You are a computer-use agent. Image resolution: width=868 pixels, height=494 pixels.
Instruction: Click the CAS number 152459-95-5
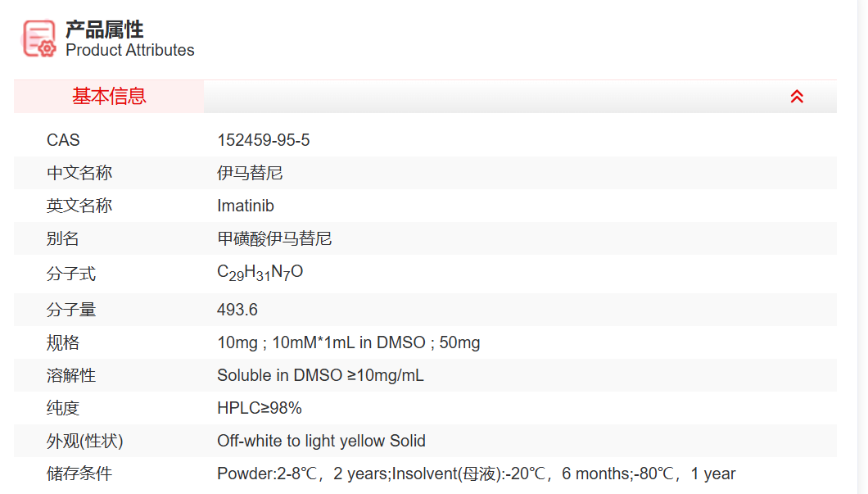[263, 140]
